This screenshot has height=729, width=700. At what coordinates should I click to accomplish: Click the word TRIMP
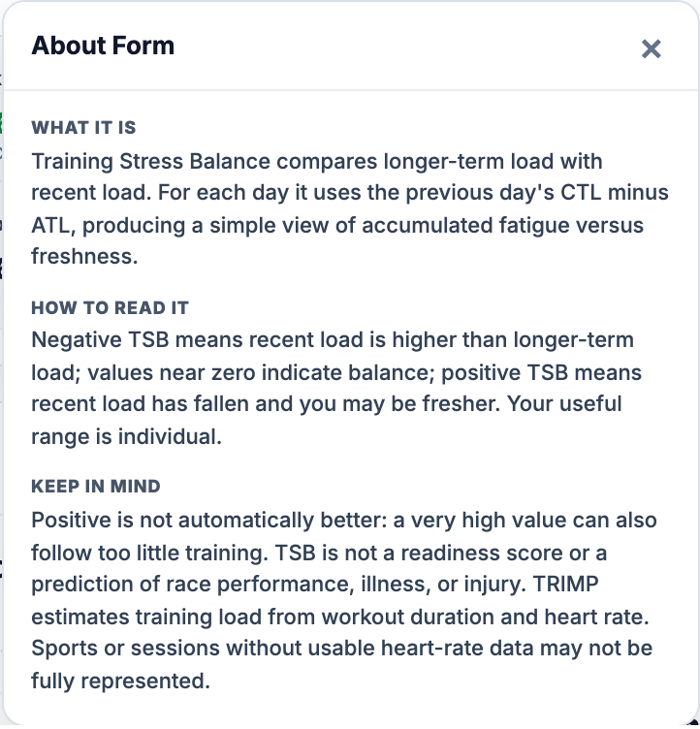pyautogui.click(x=565, y=584)
